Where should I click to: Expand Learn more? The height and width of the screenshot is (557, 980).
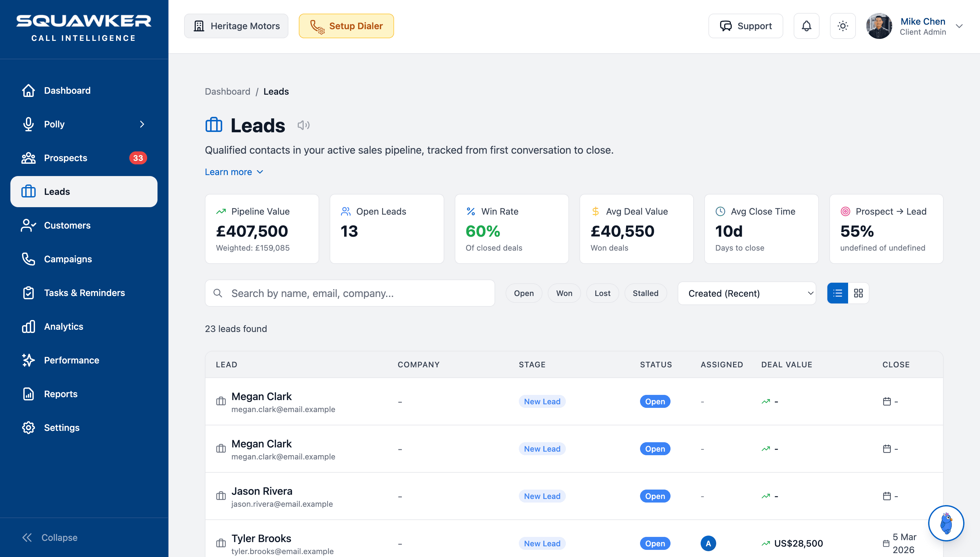click(234, 172)
